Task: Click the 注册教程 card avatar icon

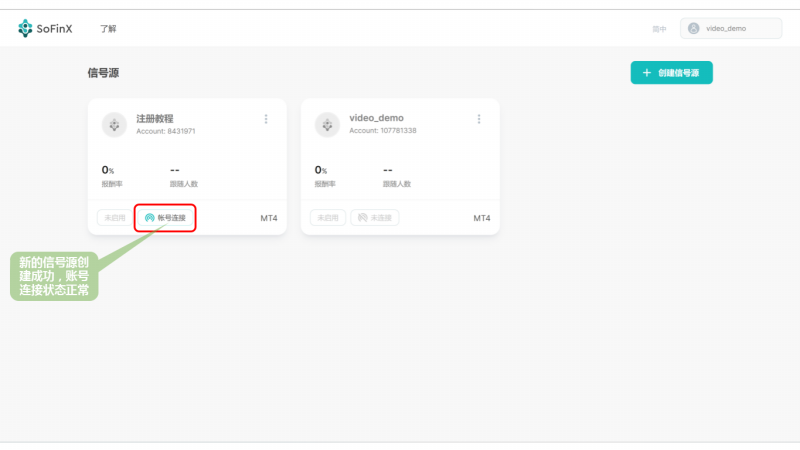Action: click(x=114, y=124)
